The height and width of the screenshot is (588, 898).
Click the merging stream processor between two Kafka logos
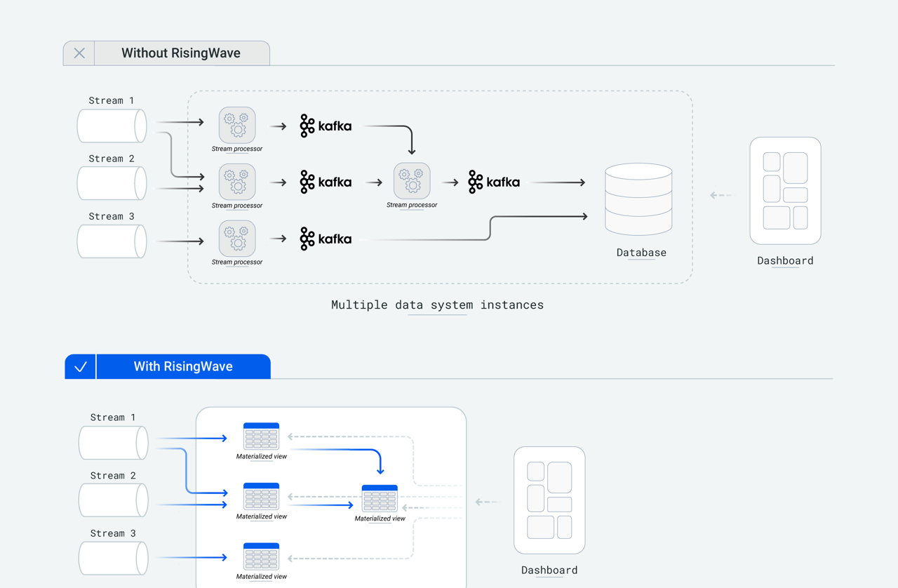(412, 181)
